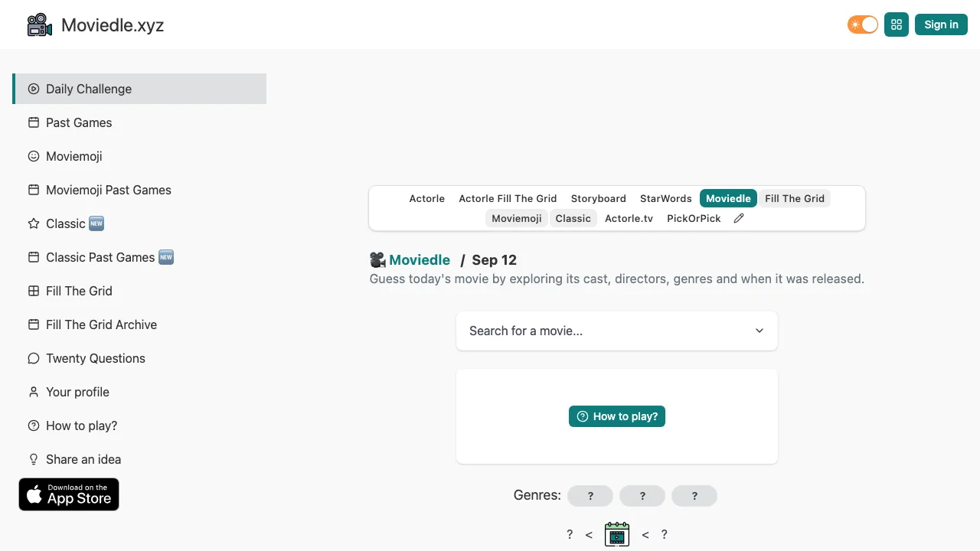Screen dimensions: 980x551
Task: Switch to the Actorle game tab
Action: click(x=427, y=198)
